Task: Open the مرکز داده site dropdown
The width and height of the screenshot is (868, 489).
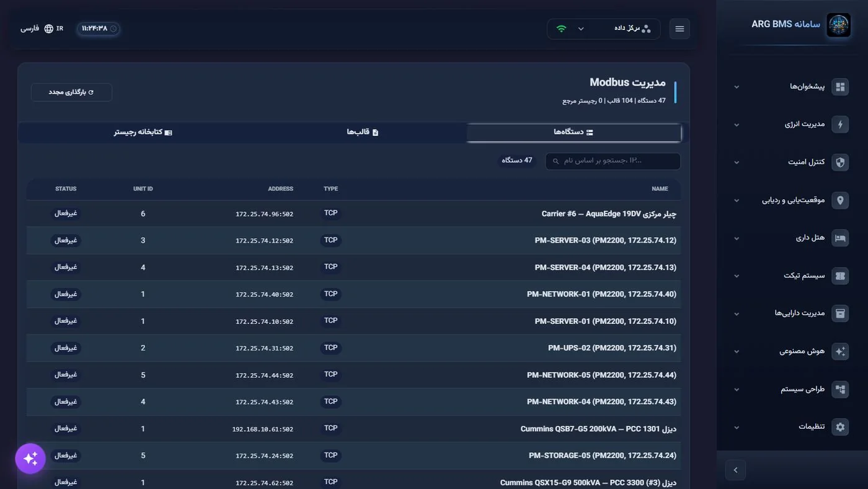Action: pos(603,29)
